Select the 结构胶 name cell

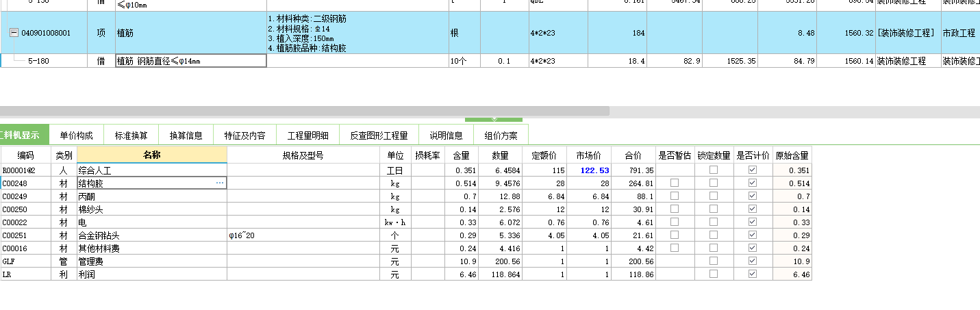[151, 183]
